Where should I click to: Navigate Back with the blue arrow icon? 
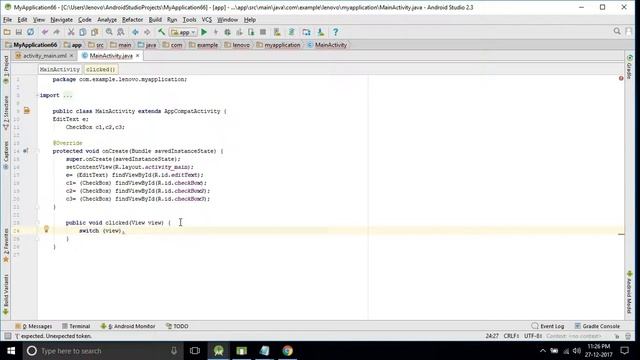[135, 32]
